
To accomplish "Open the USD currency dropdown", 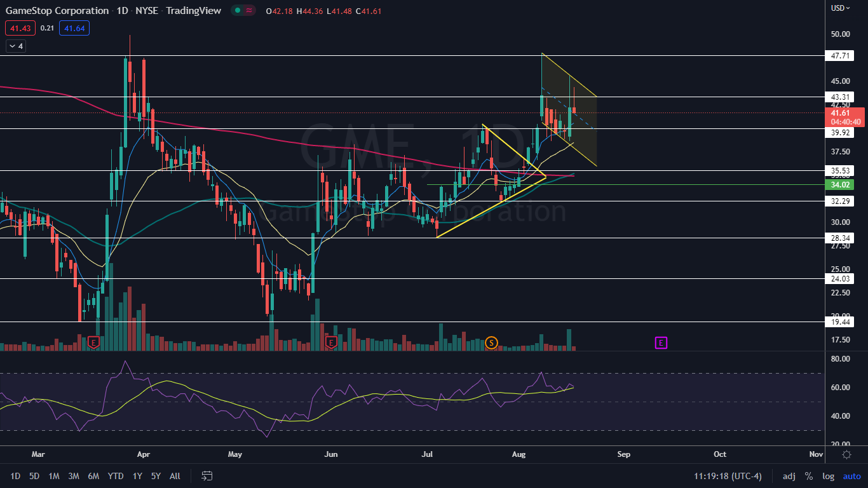I will 841,8.
